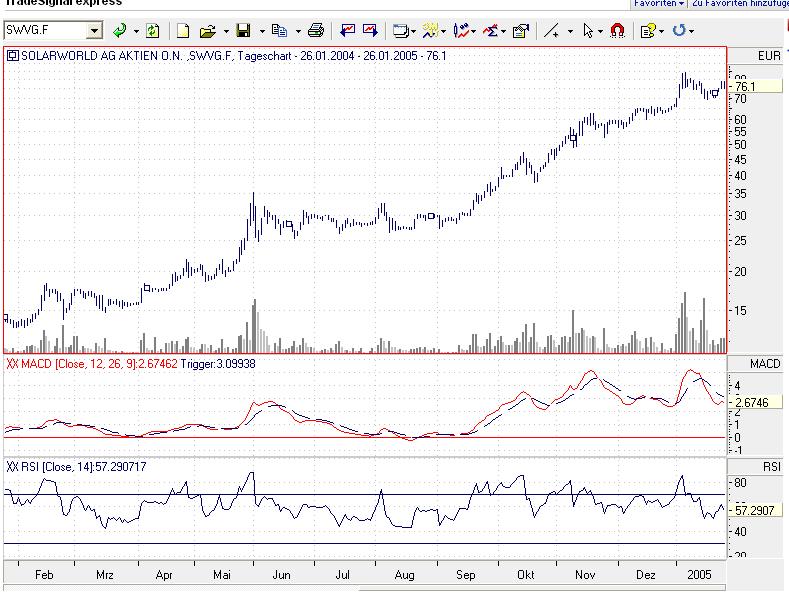Click the XX icon beside the RSI label
Screen dimensions: 789x595
(x=13, y=467)
